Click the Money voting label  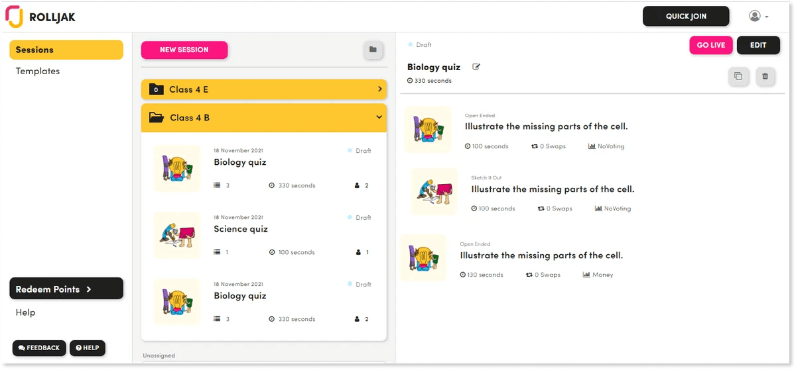click(602, 275)
